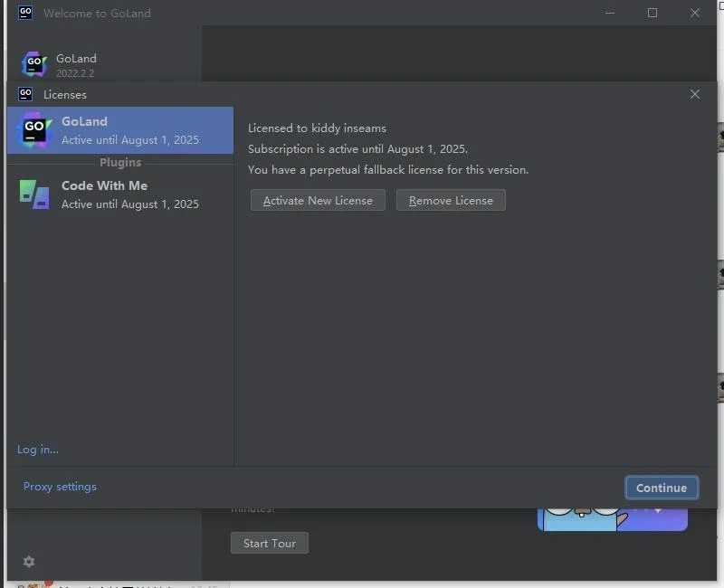Click the GoLand logo in welcome sidebar
The width and height of the screenshot is (724, 588).
click(x=34, y=64)
